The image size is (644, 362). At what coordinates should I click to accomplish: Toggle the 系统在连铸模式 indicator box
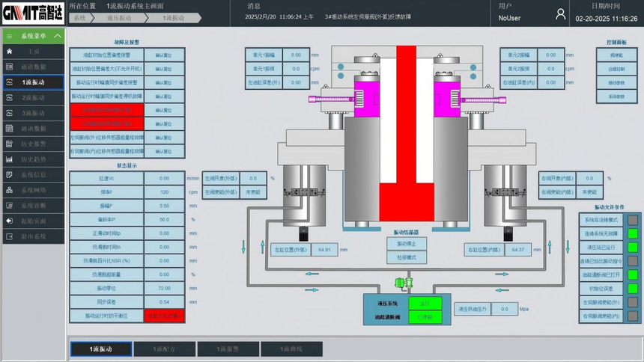pyautogui.click(x=633, y=220)
